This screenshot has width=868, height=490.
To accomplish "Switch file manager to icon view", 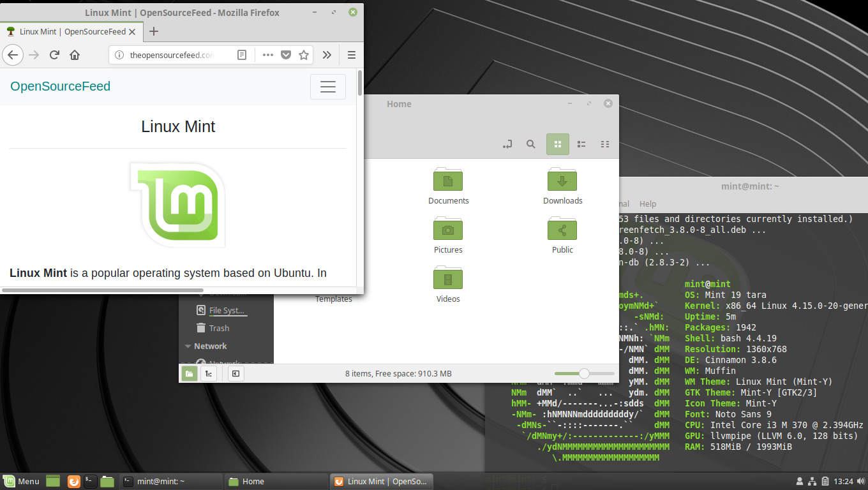I will pos(558,144).
